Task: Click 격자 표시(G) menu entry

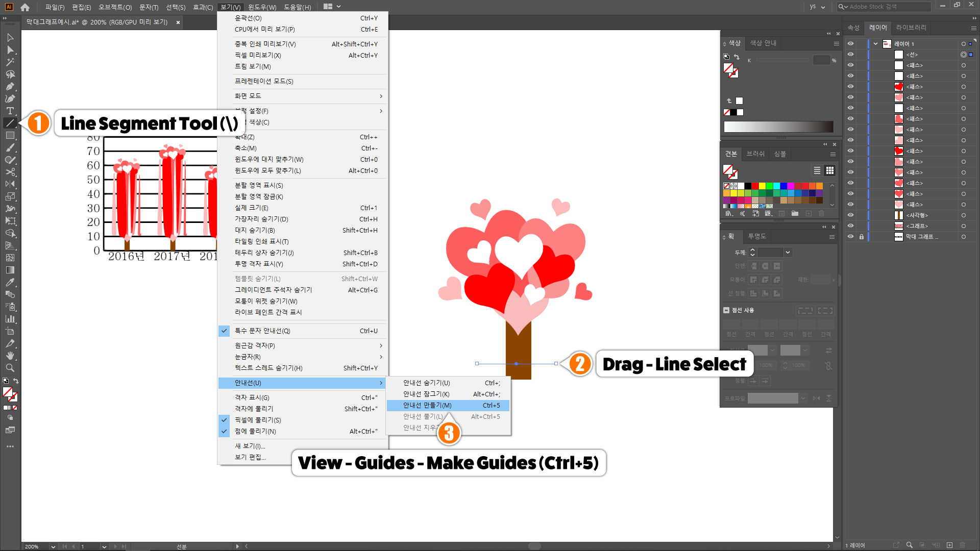Action: (x=302, y=397)
